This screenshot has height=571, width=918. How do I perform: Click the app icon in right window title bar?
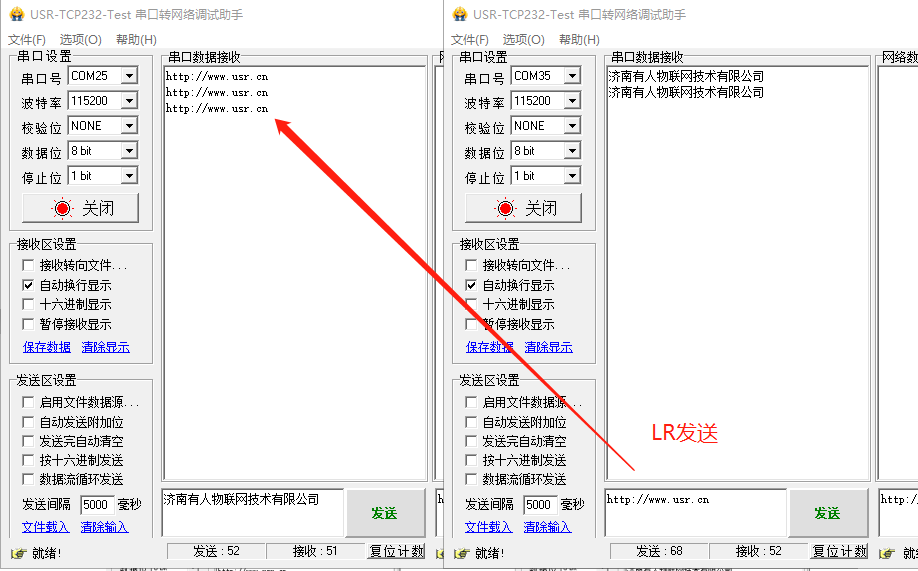[x=459, y=14]
